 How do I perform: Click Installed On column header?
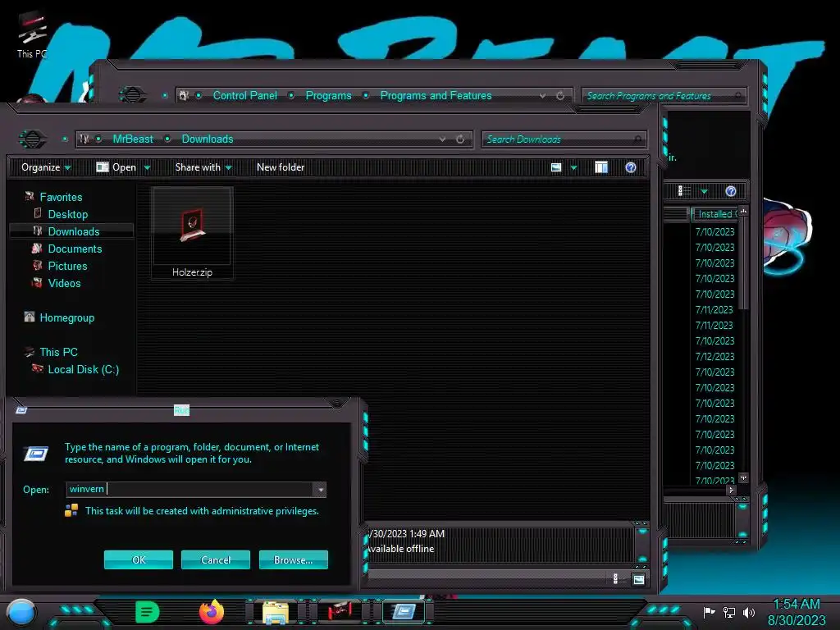pyautogui.click(x=714, y=214)
